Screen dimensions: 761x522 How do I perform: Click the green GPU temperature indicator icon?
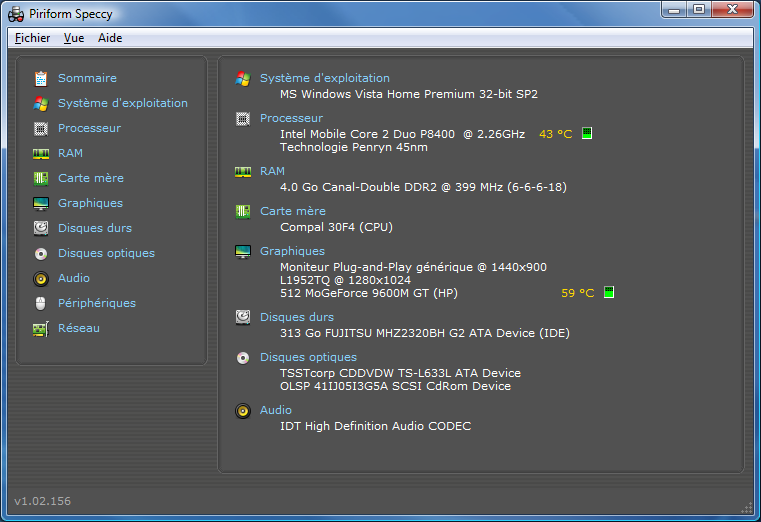tap(609, 292)
